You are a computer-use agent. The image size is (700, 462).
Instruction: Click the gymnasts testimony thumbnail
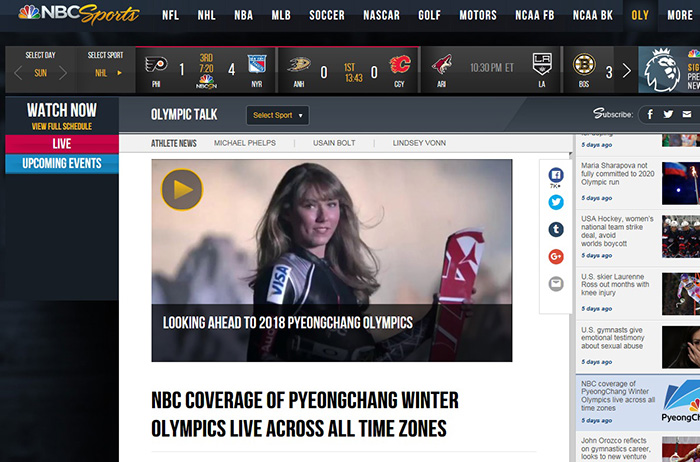tap(681, 347)
